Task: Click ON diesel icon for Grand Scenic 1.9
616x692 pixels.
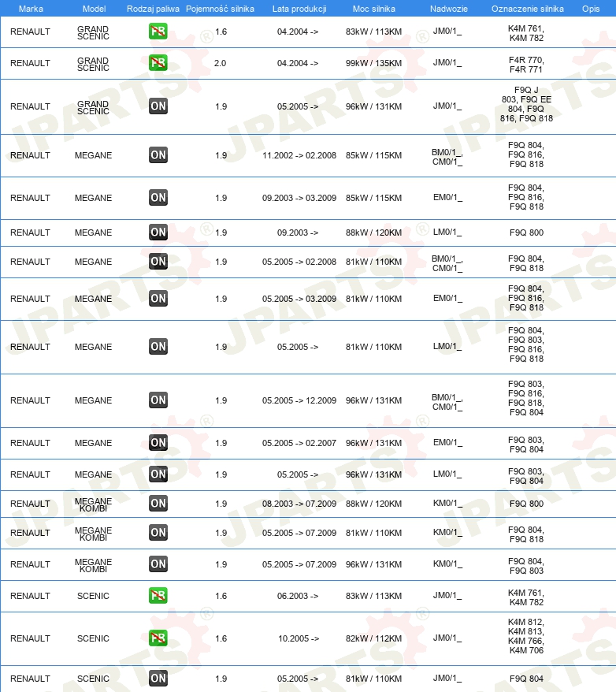Action: click(x=158, y=106)
